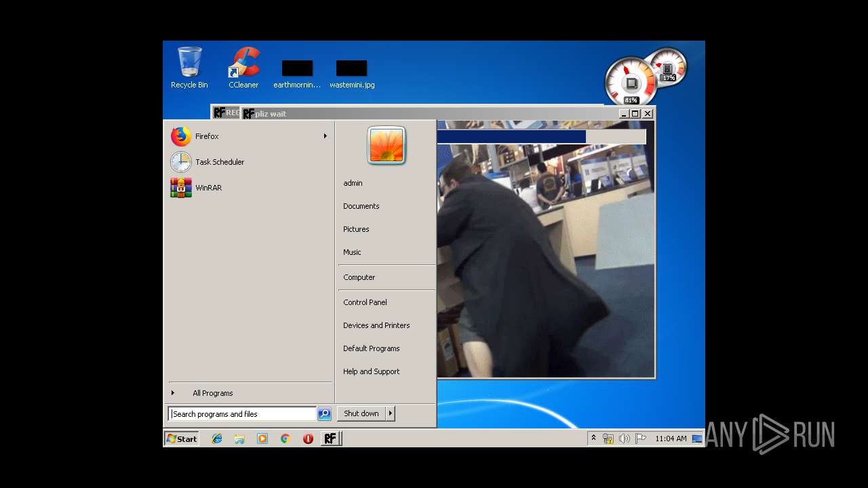Screen dimensions: 868x488
Task: Click the image in pliz wait window
Action: coord(545,261)
